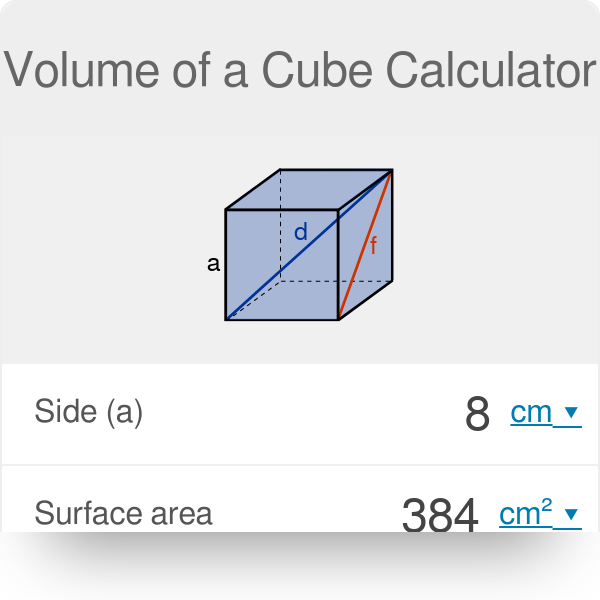Viewport: 600px width, 600px height.
Task: Click the Volume of a Cube Calculator title
Action: click(x=300, y=70)
